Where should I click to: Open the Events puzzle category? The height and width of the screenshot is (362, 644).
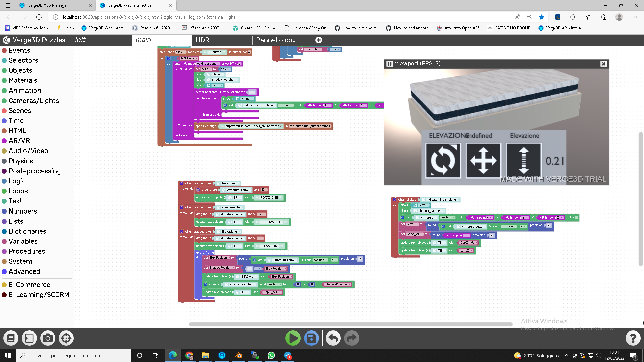click(19, 50)
